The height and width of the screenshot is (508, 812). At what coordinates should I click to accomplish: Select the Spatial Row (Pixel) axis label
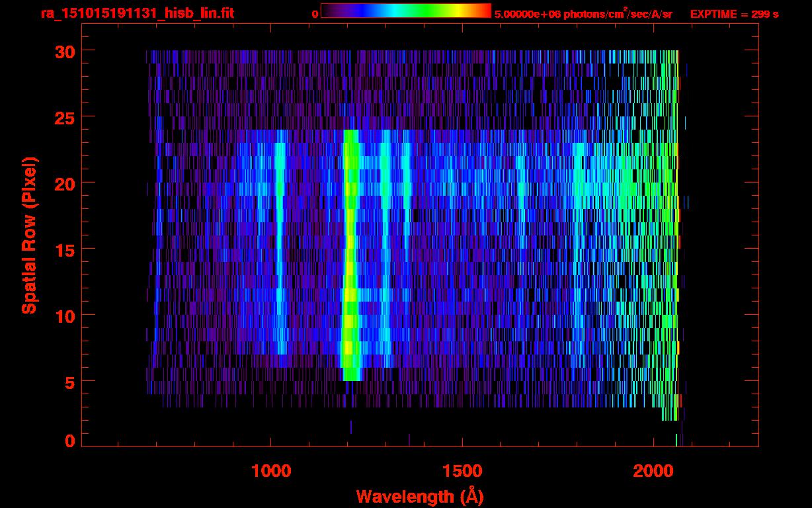(x=29, y=235)
